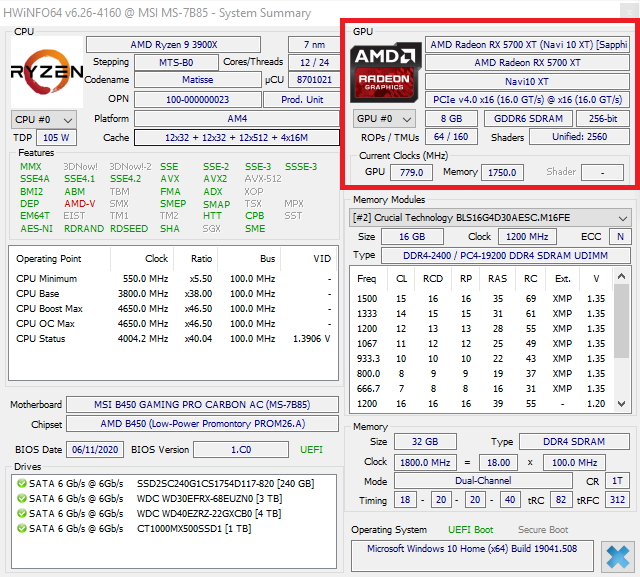The width and height of the screenshot is (640, 577).
Task: Click the ECC field showing N
Action: point(620,237)
